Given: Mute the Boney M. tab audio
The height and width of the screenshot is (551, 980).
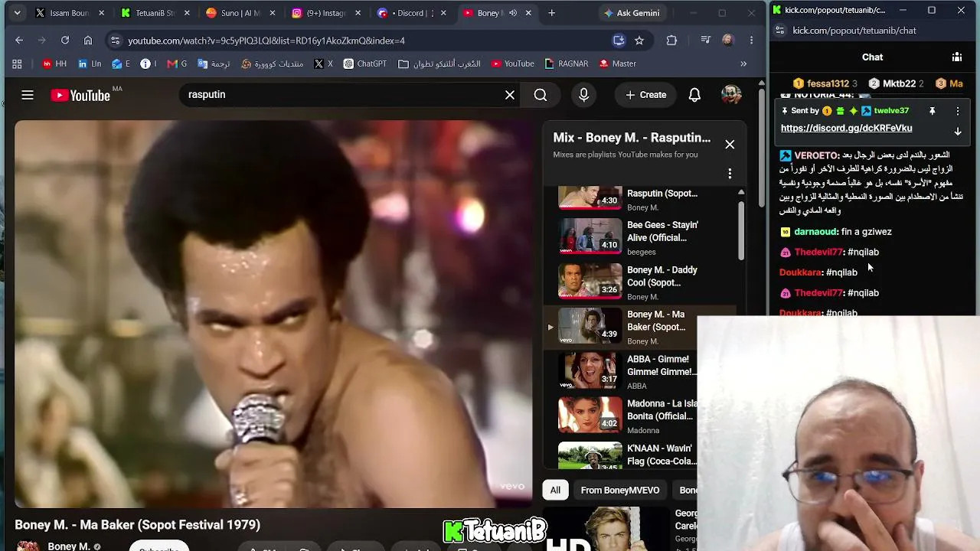Looking at the screenshot, I should tap(513, 13).
